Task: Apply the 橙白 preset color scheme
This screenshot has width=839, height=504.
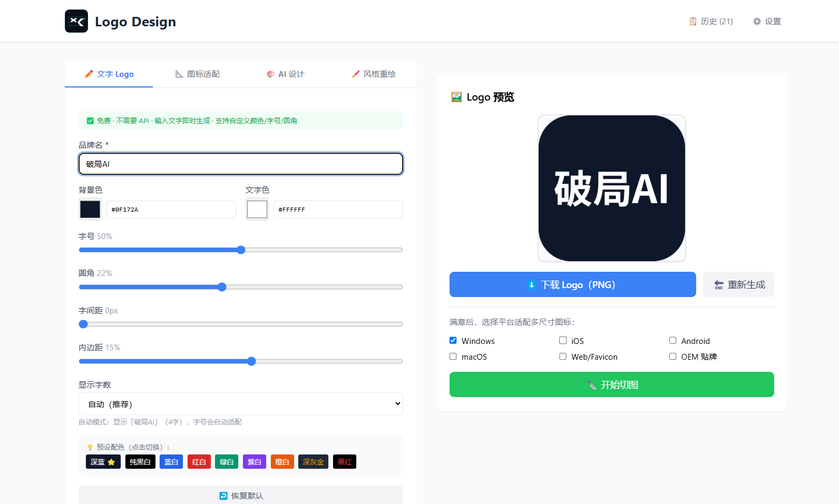Action: tap(282, 462)
